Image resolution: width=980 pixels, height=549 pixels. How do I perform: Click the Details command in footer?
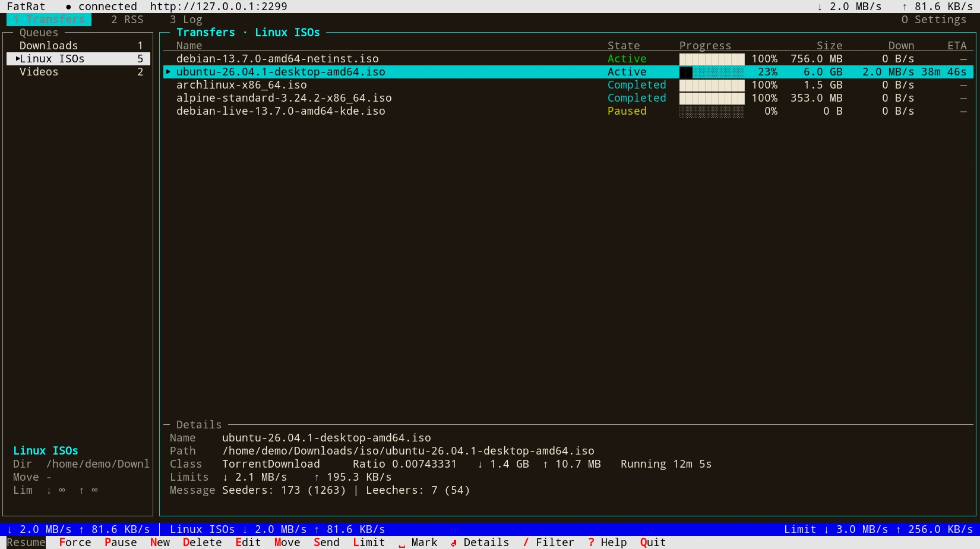coord(480,542)
